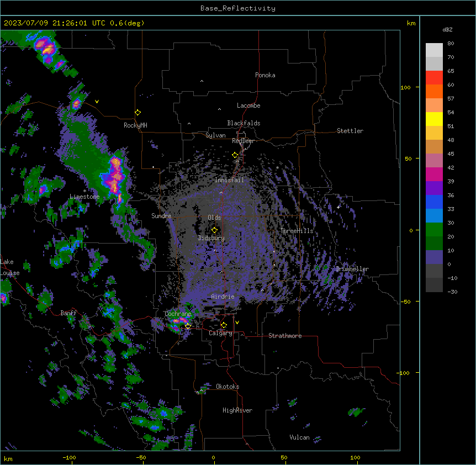Click the dBZ legend heading

pos(447,30)
